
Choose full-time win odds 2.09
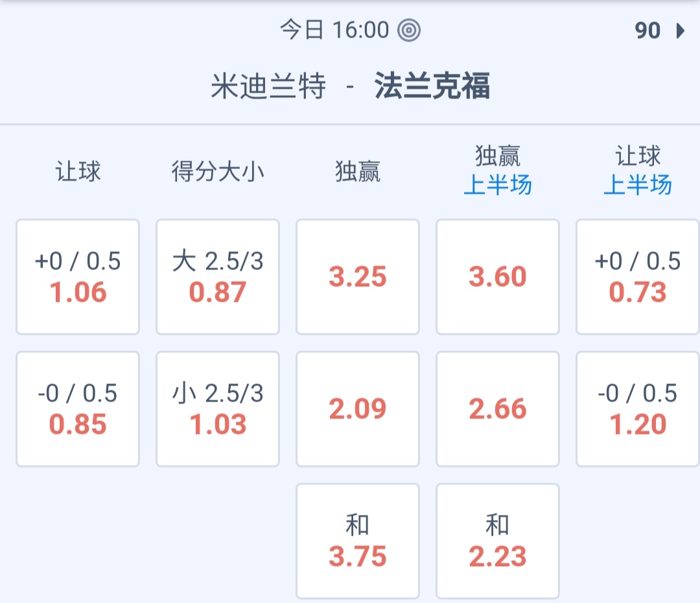coord(358,409)
